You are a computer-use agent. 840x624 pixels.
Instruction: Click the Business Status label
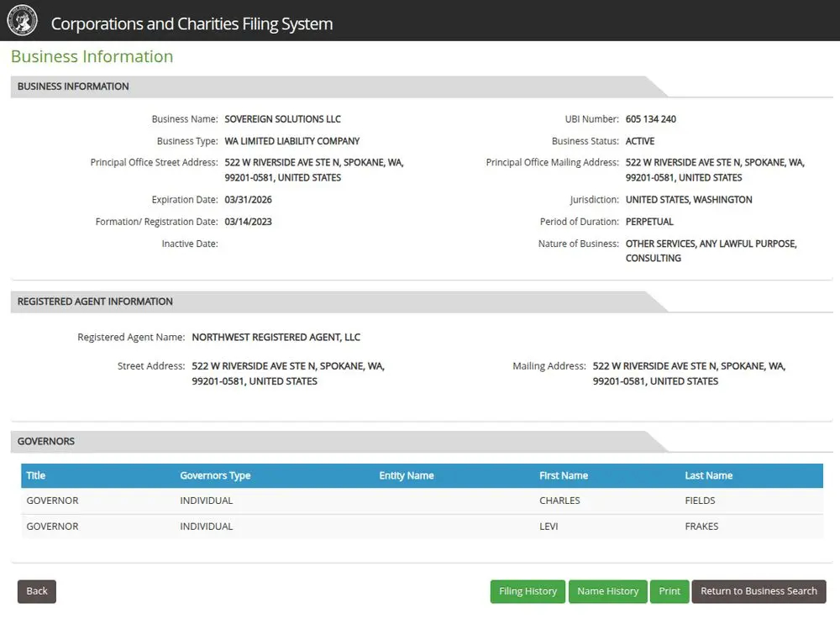(x=585, y=141)
